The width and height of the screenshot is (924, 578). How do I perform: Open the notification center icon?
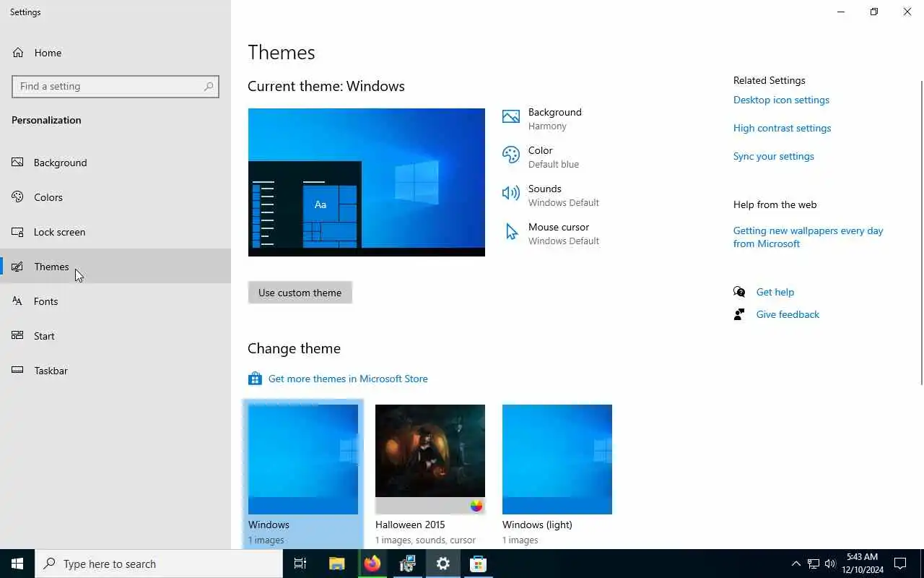(900, 564)
